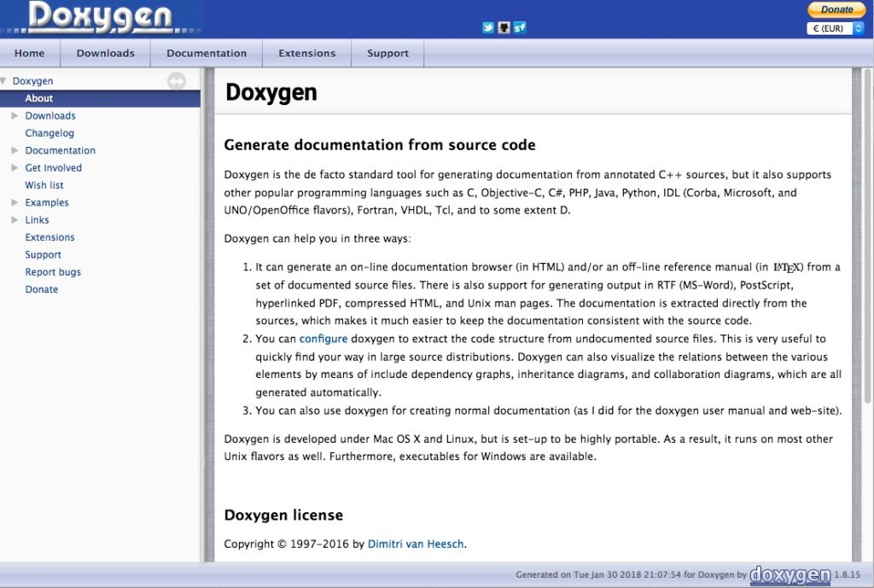Click the GitHub cat icon in the header
The image size is (874, 588).
[504, 27]
